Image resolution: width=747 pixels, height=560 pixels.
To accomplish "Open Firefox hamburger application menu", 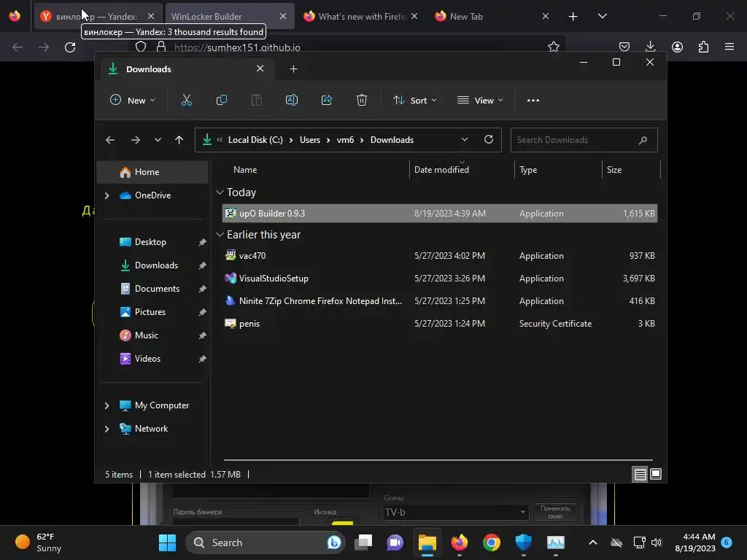I will pos(729,47).
